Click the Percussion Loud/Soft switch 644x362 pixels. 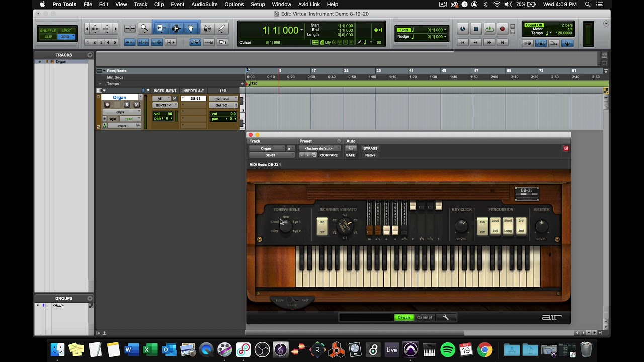495,226
